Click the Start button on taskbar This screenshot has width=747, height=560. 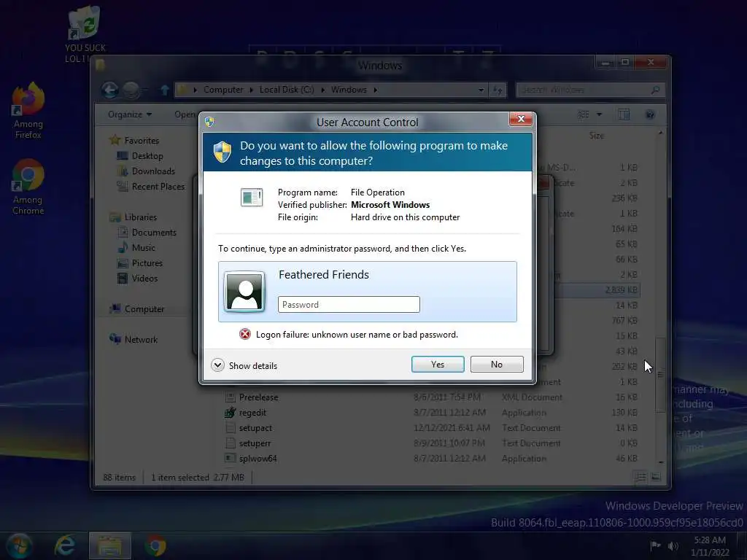(x=19, y=545)
